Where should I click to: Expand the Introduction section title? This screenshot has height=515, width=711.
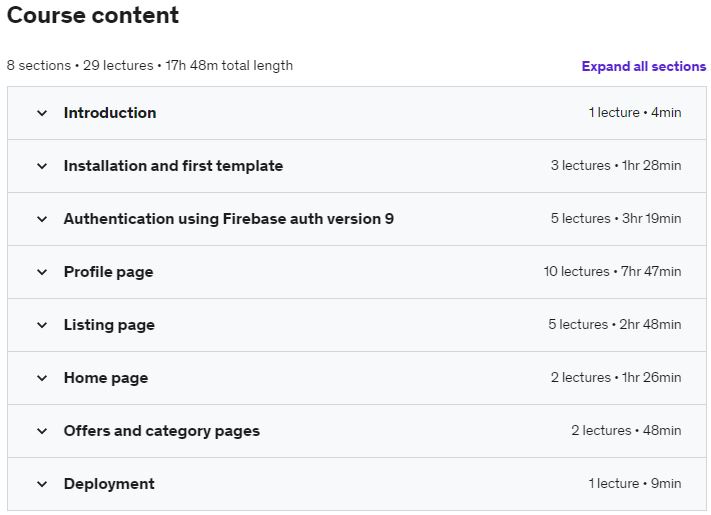tap(110, 113)
